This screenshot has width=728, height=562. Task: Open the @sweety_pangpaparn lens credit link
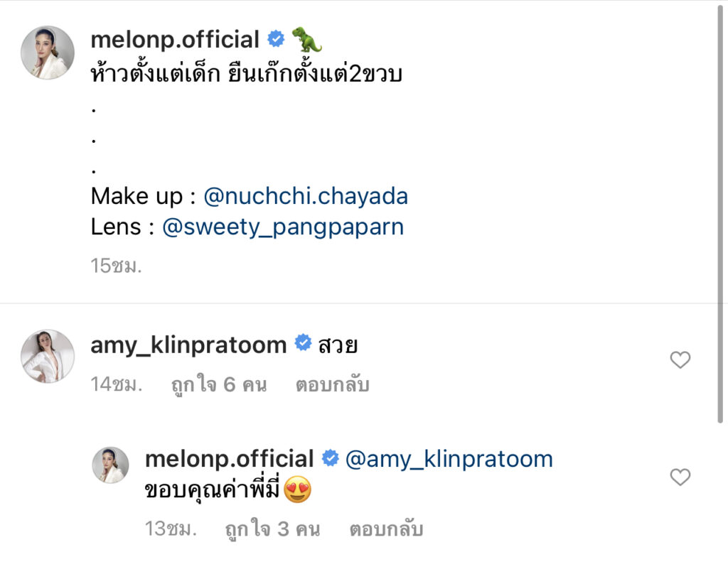pos(283,227)
